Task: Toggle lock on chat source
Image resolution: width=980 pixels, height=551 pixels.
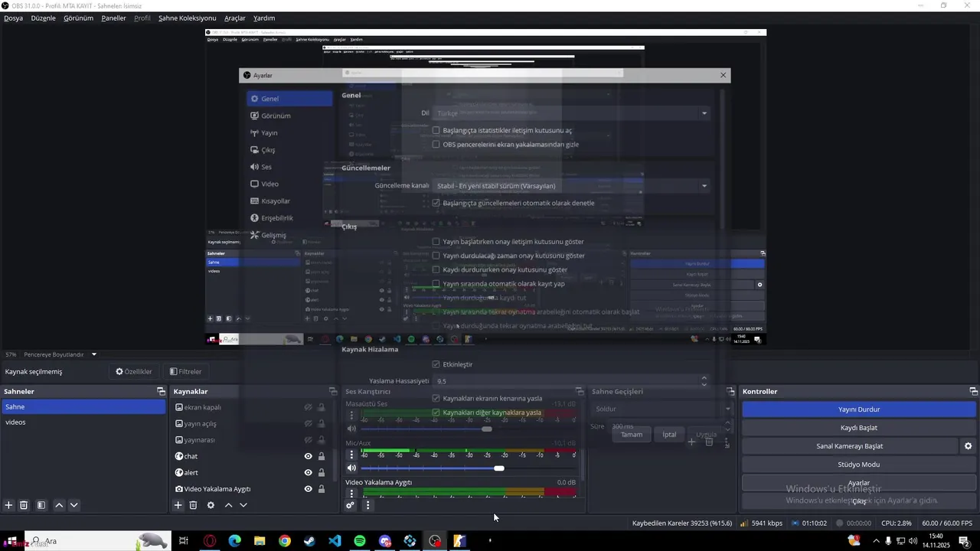Action: (x=322, y=456)
